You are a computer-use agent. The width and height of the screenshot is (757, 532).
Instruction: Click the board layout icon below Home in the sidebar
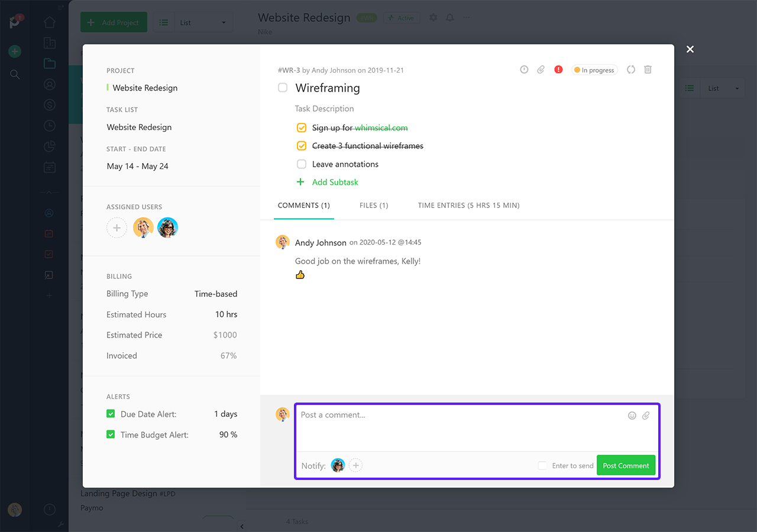[50, 43]
